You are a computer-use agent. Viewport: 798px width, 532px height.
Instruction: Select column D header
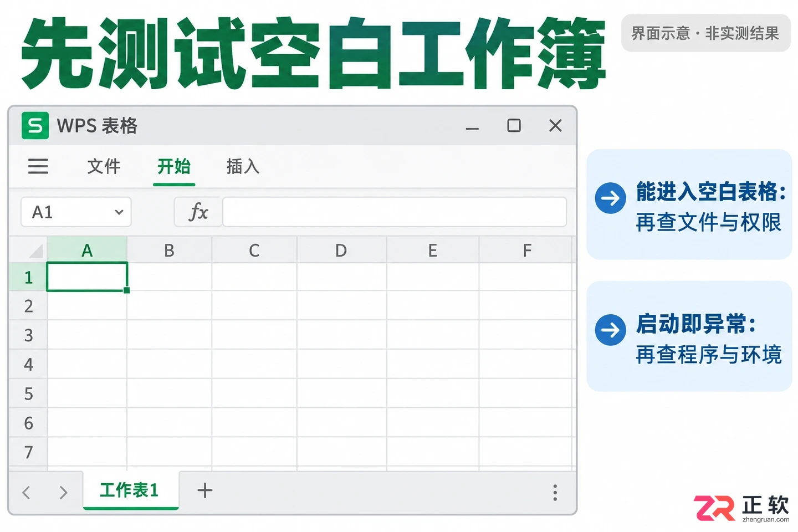coord(341,250)
